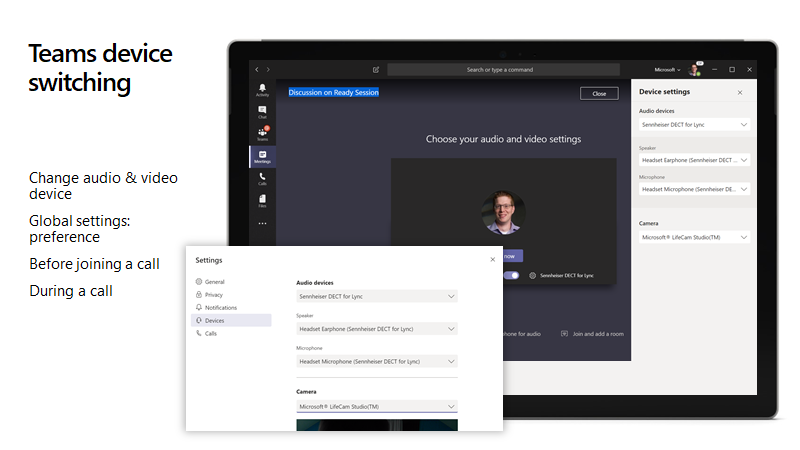800x450 pixels.
Task: Click the Join and add a room icon
Action: point(564,334)
